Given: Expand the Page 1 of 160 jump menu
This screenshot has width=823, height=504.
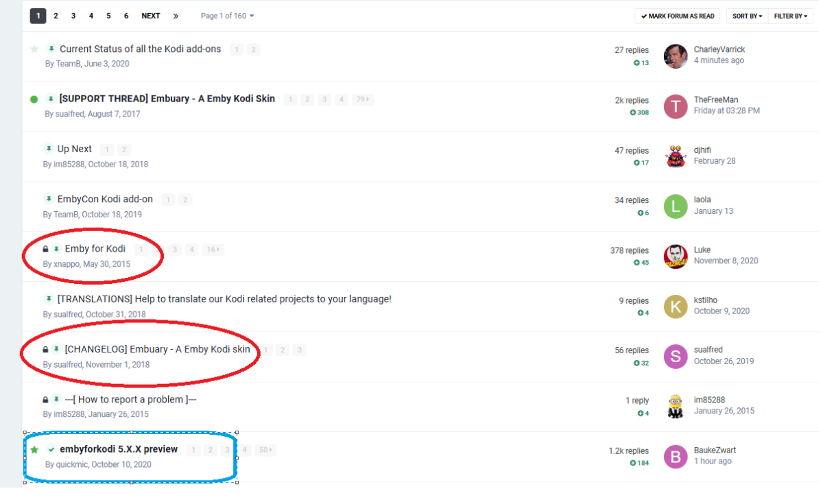Looking at the screenshot, I should coord(227,16).
